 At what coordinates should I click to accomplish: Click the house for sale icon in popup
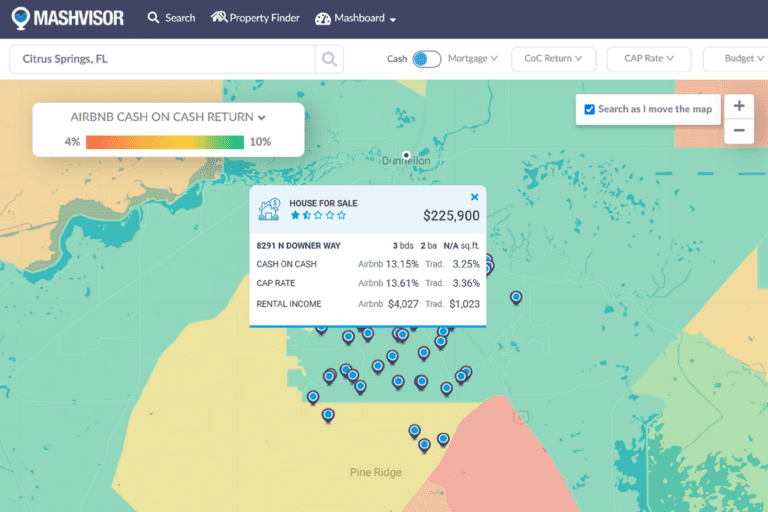269,208
